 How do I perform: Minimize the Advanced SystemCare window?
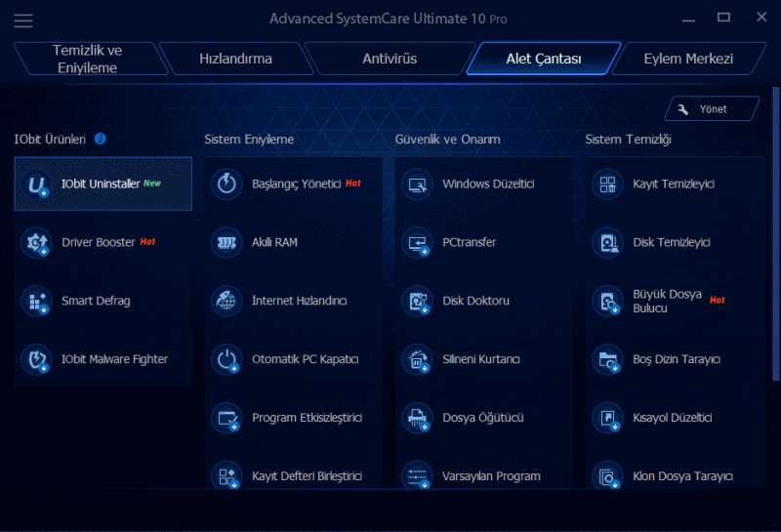click(688, 19)
